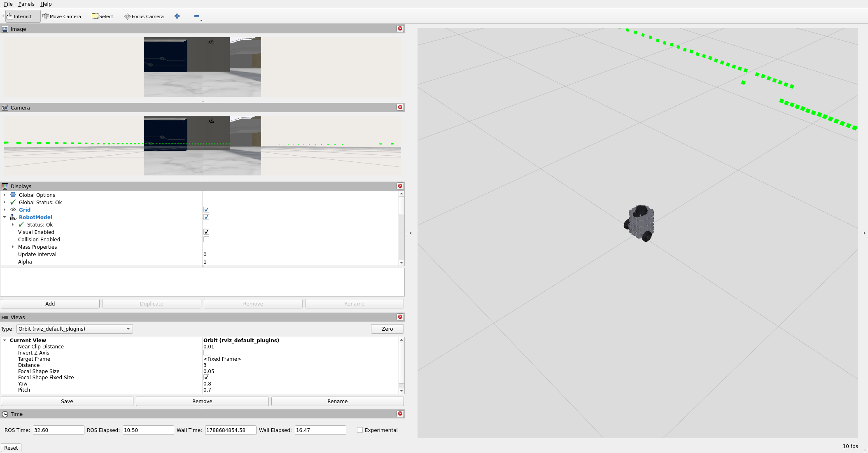868x453 pixels.
Task: Activate the Focus Camera tool
Action: click(x=144, y=16)
